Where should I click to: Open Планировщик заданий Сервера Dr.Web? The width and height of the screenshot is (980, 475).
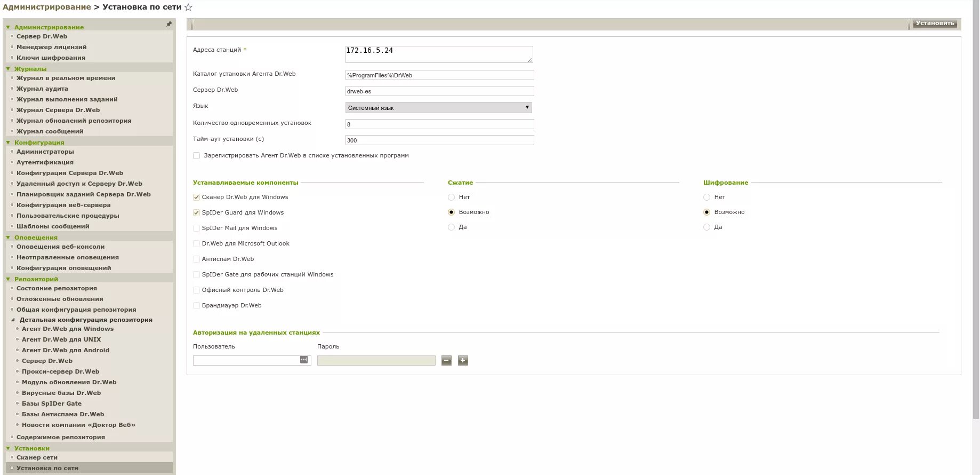tap(84, 194)
